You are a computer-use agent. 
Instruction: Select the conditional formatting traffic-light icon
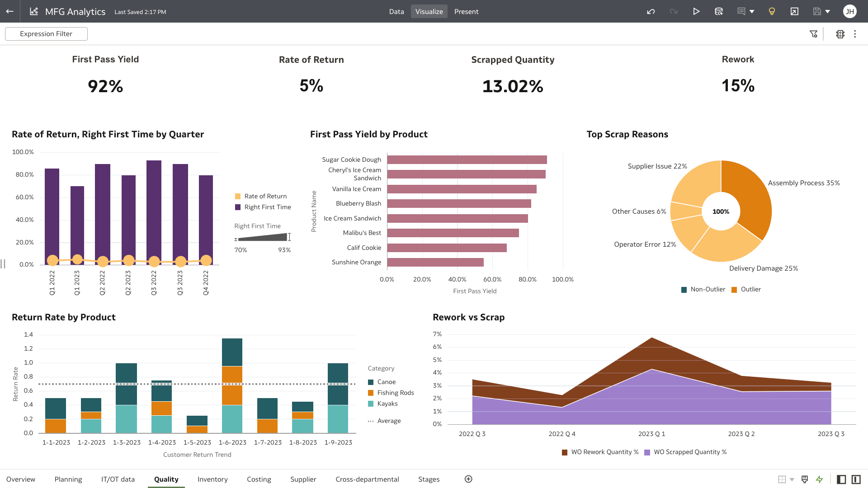pos(840,34)
